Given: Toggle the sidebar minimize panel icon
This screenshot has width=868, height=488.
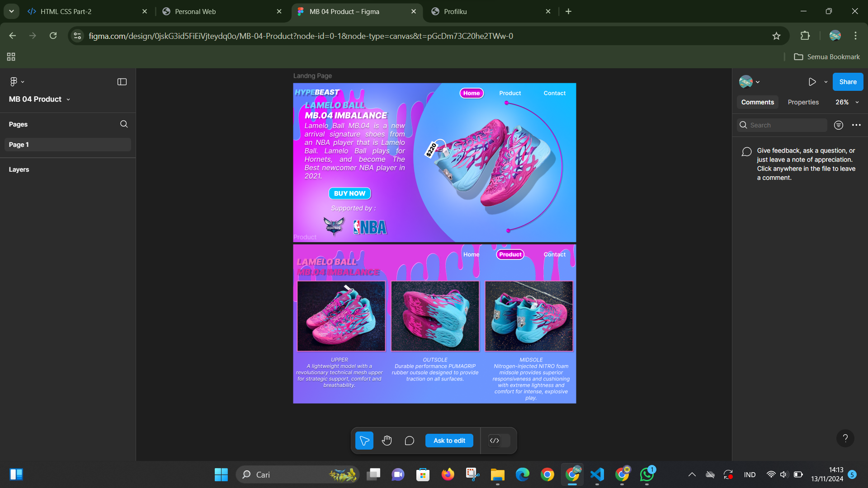Looking at the screenshot, I should 122,82.
